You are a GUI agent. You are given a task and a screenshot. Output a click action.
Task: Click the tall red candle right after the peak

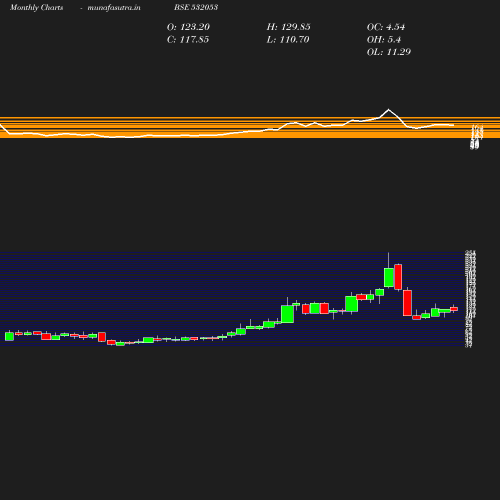tap(398, 277)
